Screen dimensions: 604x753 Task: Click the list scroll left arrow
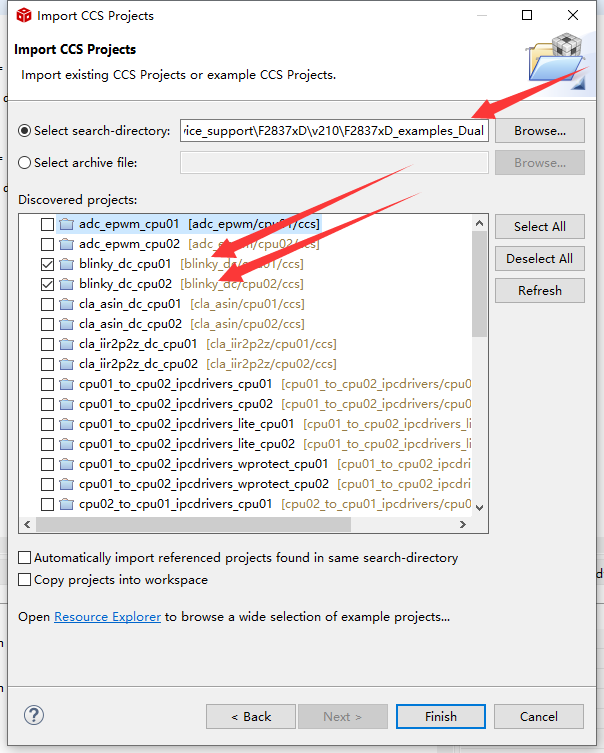pyautogui.click(x=27, y=524)
